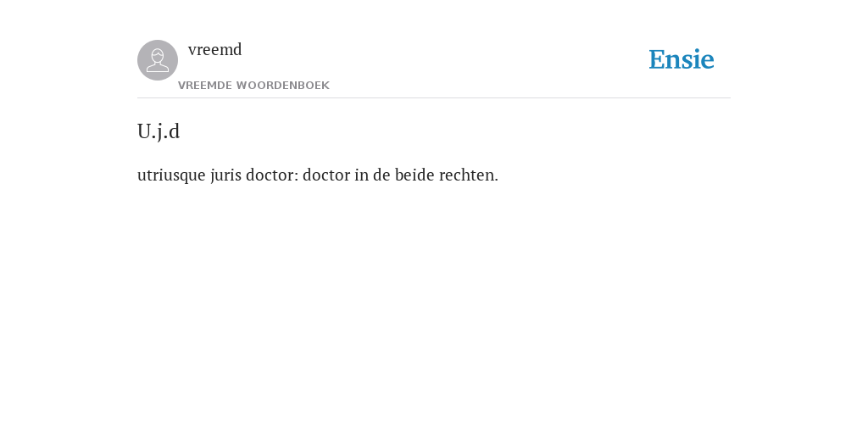Viewport: 868px width, 434px height.
Task: Click the letter d ending heading U.j.d
Action: [x=174, y=131]
